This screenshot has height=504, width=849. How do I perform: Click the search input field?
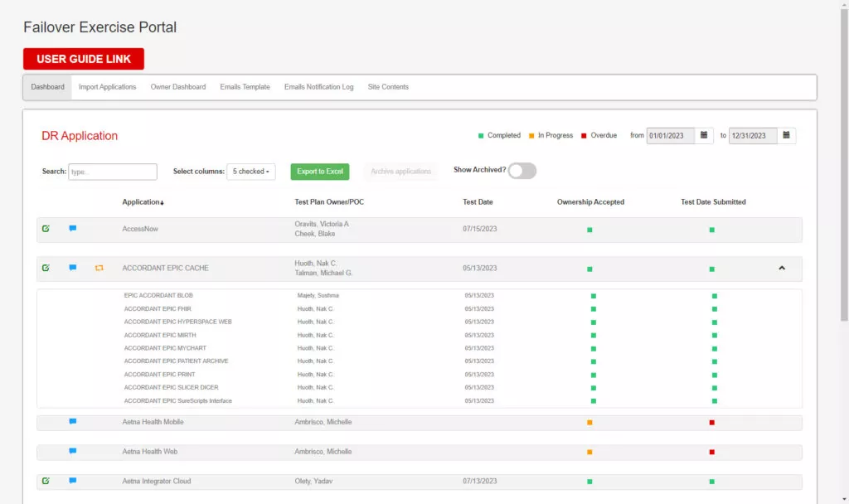coord(112,171)
